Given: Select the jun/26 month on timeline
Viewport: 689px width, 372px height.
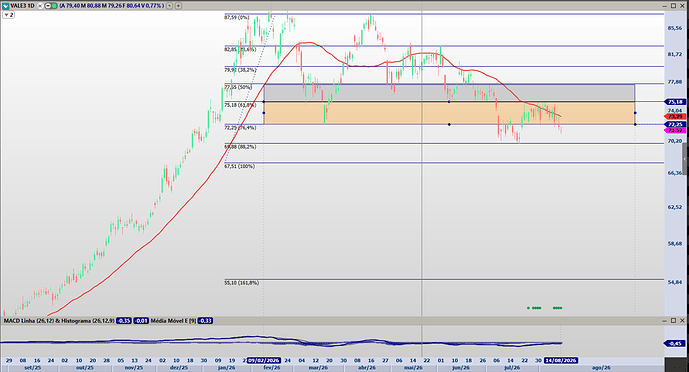Looking at the screenshot, I should coord(461,368).
